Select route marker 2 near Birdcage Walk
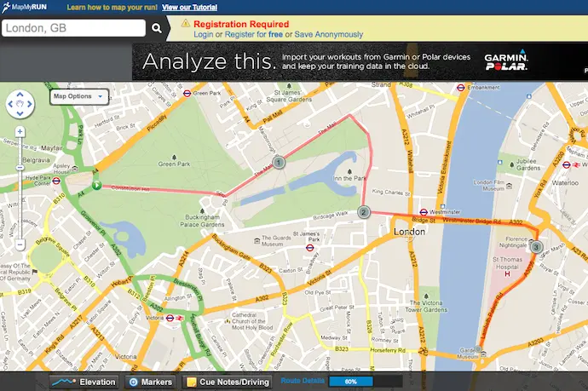The image size is (588, 391). coord(363,212)
